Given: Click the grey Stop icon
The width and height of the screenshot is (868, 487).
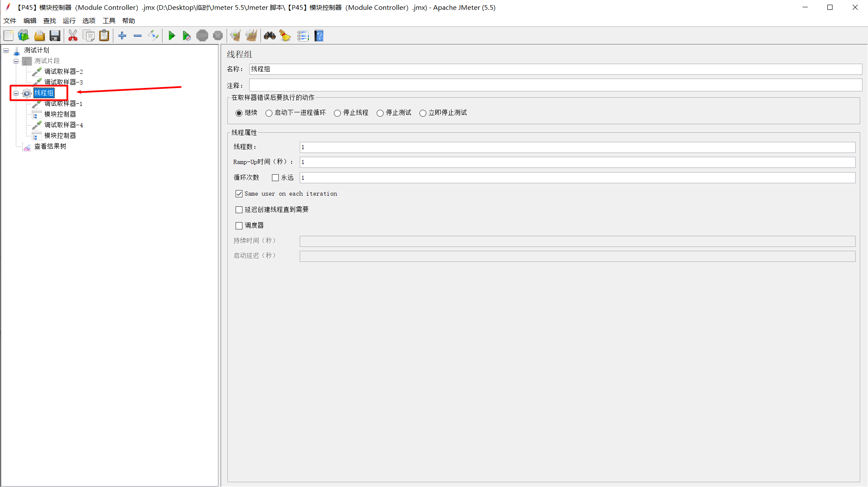Looking at the screenshot, I should point(202,36).
